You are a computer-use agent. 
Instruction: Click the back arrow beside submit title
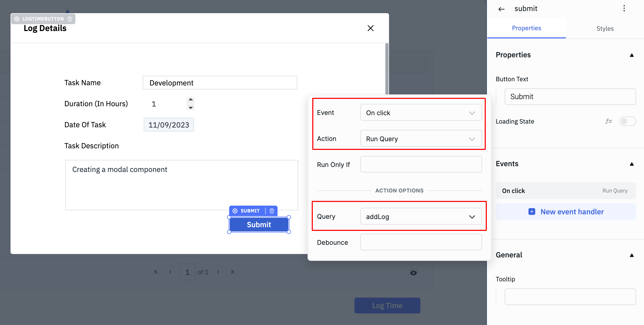point(501,9)
